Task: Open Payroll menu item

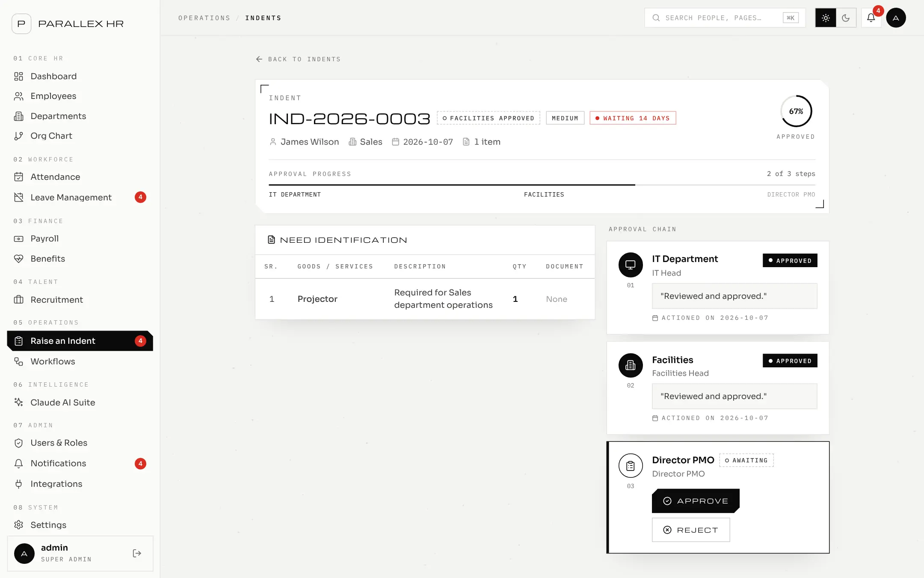Action: tap(80, 238)
